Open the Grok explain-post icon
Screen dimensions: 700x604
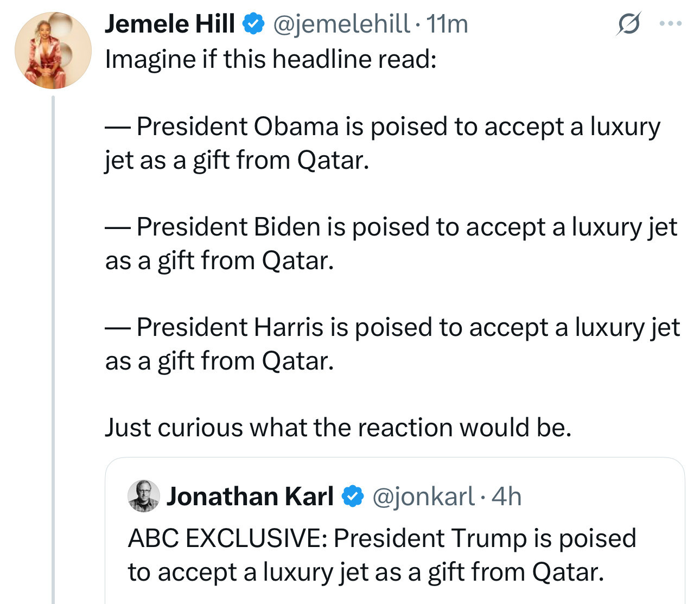(629, 24)
